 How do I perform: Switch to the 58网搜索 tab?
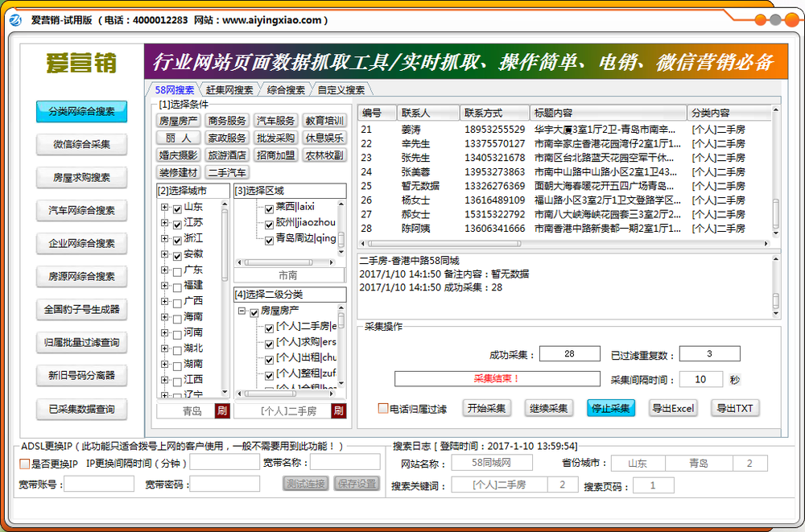click(x=174, y=90)
